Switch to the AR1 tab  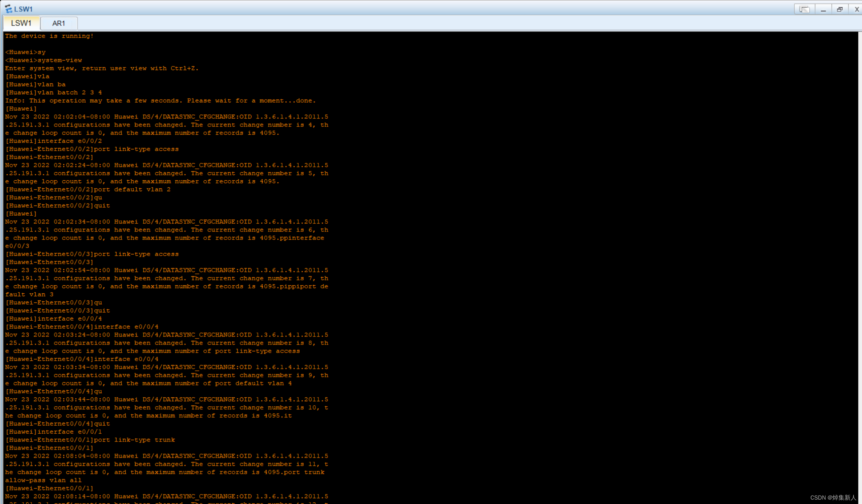pos(59,23)
